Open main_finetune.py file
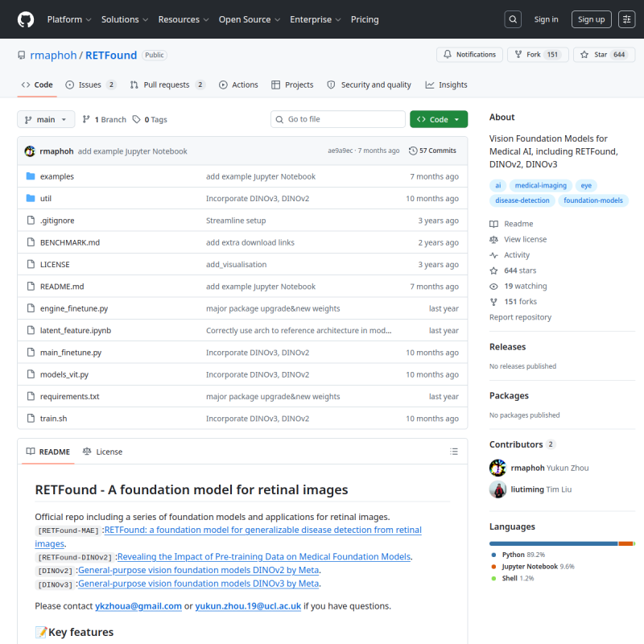644x644 pixels. click(x=71, y=353)
